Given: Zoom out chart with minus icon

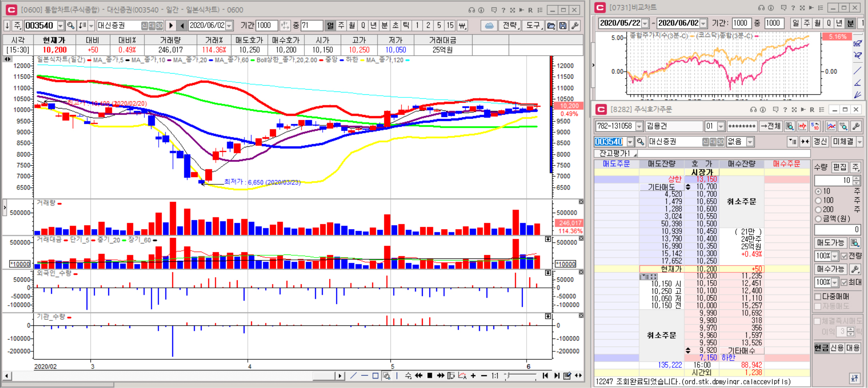Looking at the screenshot, I should click(x=484, y=376).
